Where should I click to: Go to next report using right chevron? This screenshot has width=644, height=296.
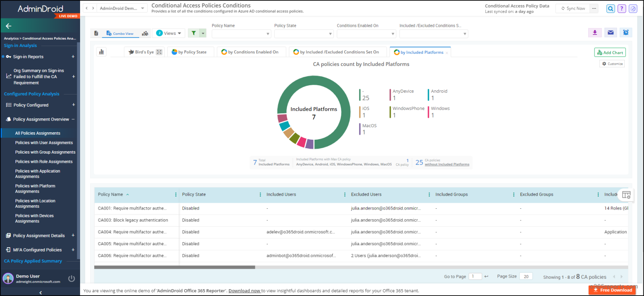point(93,8)
